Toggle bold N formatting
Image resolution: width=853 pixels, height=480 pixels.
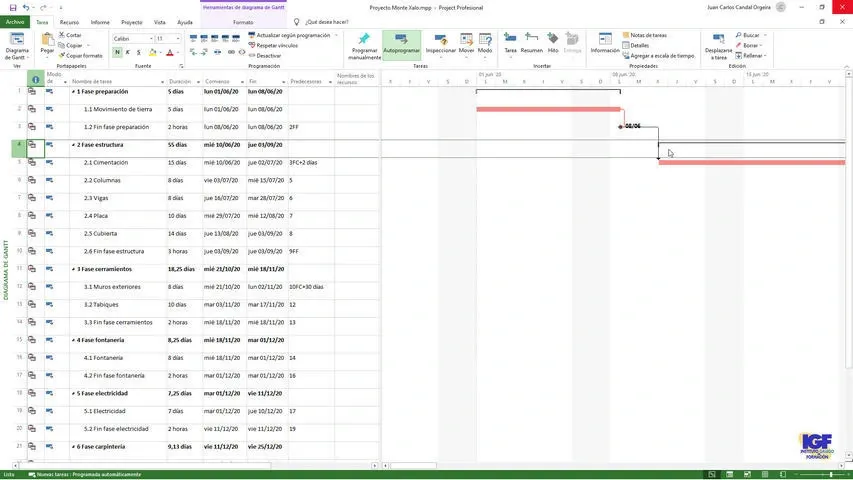coord(117,52)
